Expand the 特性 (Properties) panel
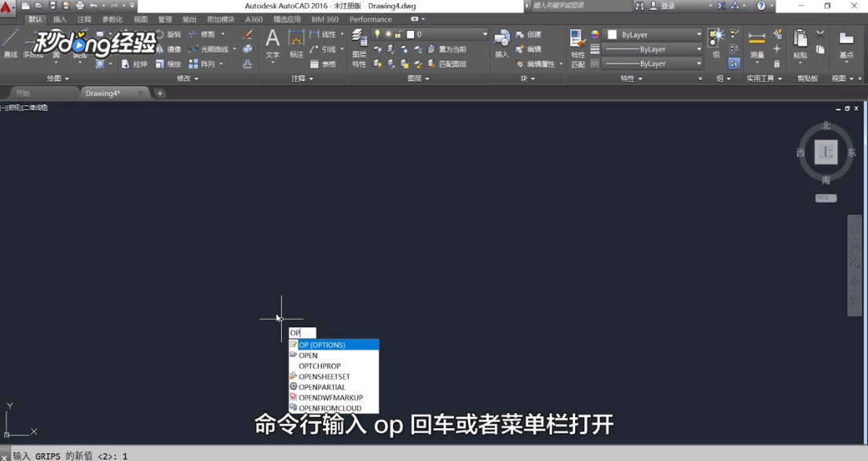The width and height of the screenshot is (868, 461). (631, 79)
